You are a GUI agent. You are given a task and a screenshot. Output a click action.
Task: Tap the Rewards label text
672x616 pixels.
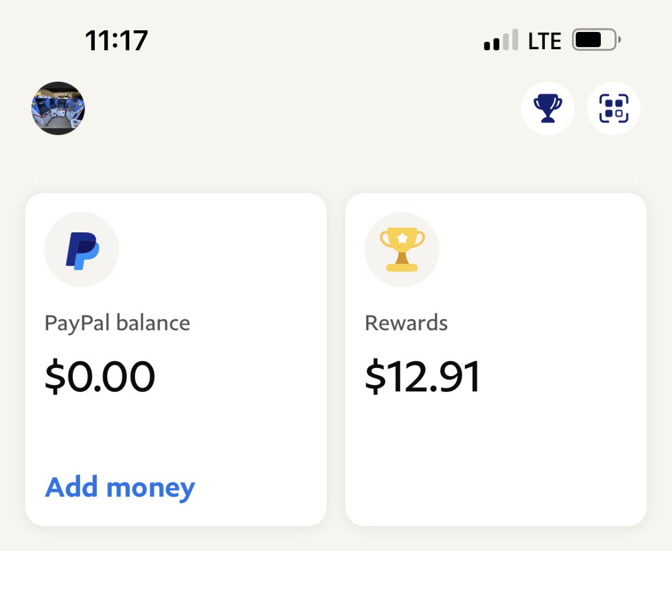click(x=406, y=323)
